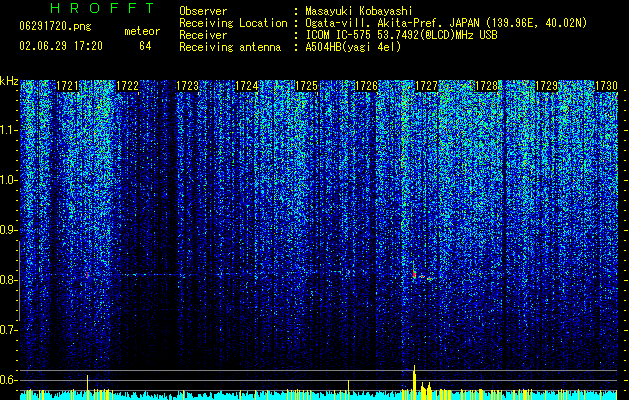Click the date stamp 02.06.29 17:20
The image size is (629, 400).
(61, 46)
